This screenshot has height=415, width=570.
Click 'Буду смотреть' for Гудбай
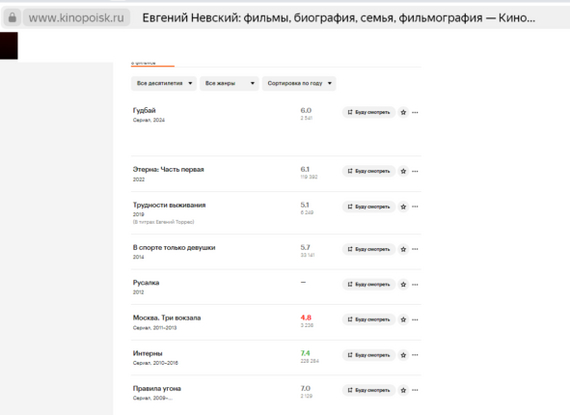(x=369, y=112)
